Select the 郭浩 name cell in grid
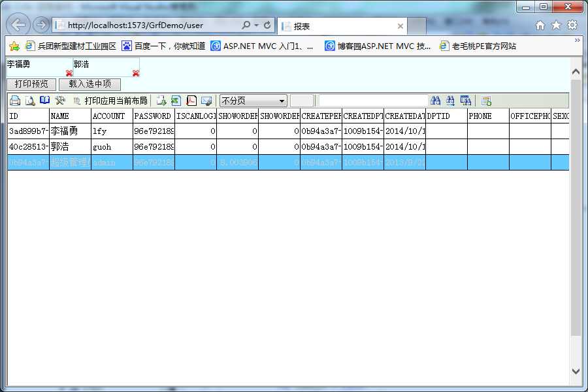This screenshot has width=588, height=392. coord(70,146)
